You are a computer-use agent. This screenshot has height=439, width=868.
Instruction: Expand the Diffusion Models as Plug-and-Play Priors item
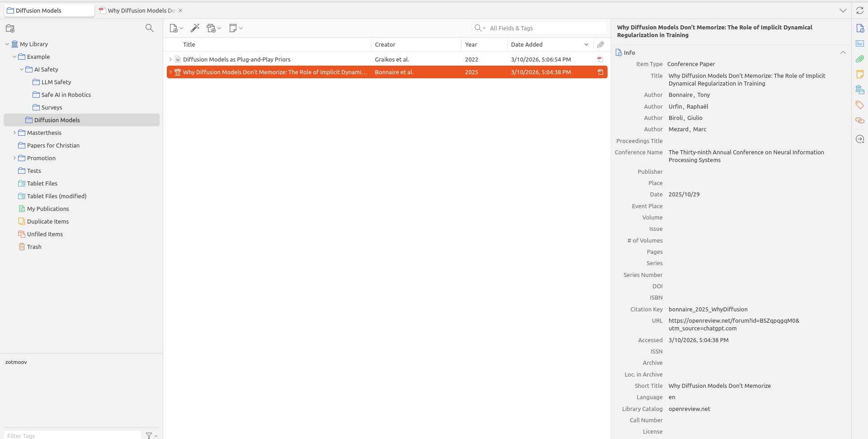coord(170,59)
